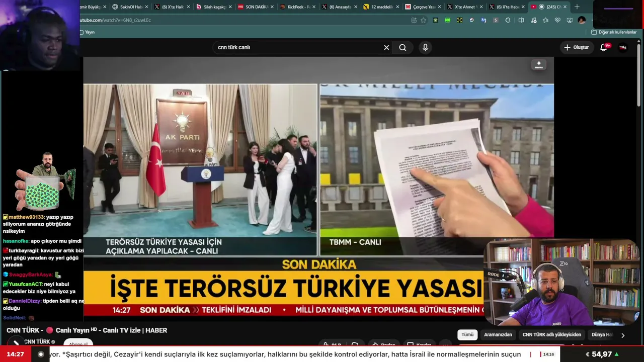644x362 pixels.
Task: Click the YouTube search magnifier button
Action: coord(403,47)
